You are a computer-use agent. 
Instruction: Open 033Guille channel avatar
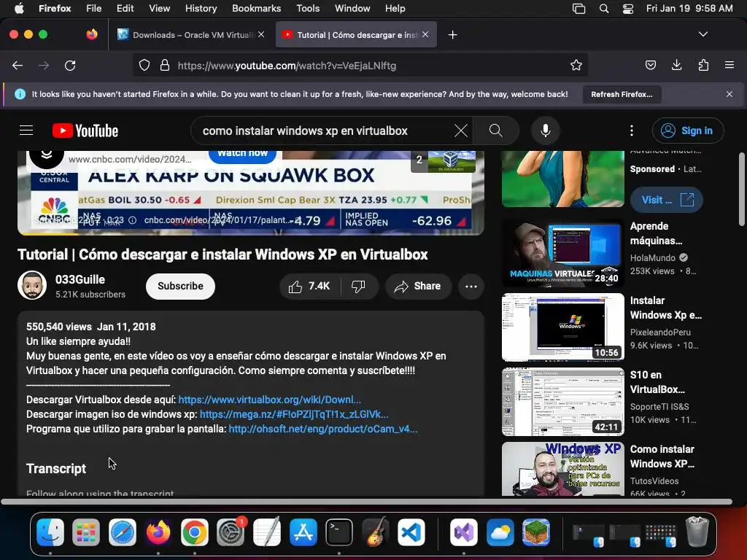(32, 286)
